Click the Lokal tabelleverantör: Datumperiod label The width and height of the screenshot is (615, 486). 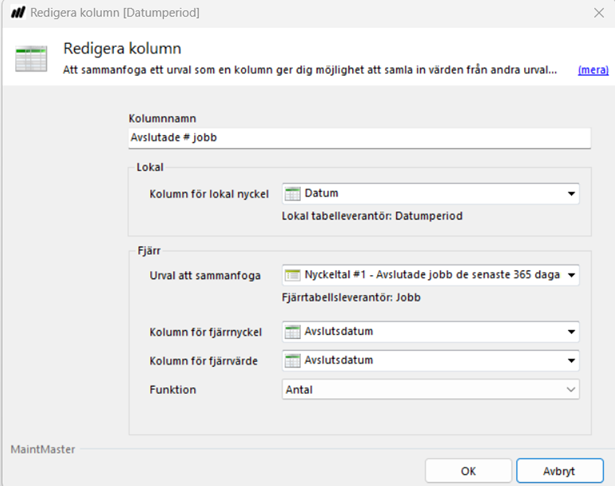coord(368,216)
